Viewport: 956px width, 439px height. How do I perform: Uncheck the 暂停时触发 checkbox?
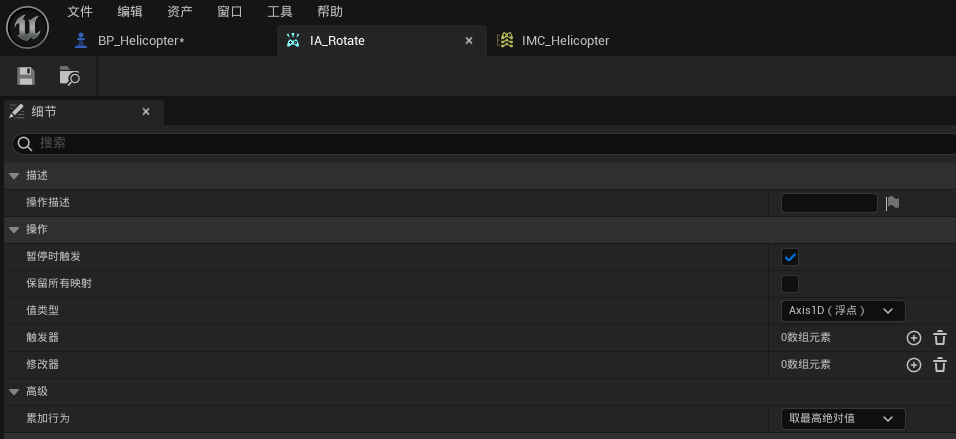[x=790, y=257]
